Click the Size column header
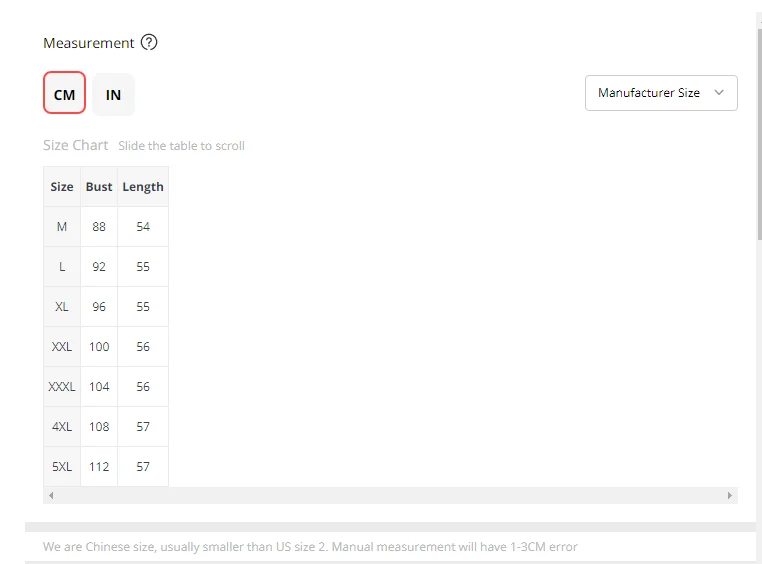Viewport: 762px width, 564px height. (62, 187)
